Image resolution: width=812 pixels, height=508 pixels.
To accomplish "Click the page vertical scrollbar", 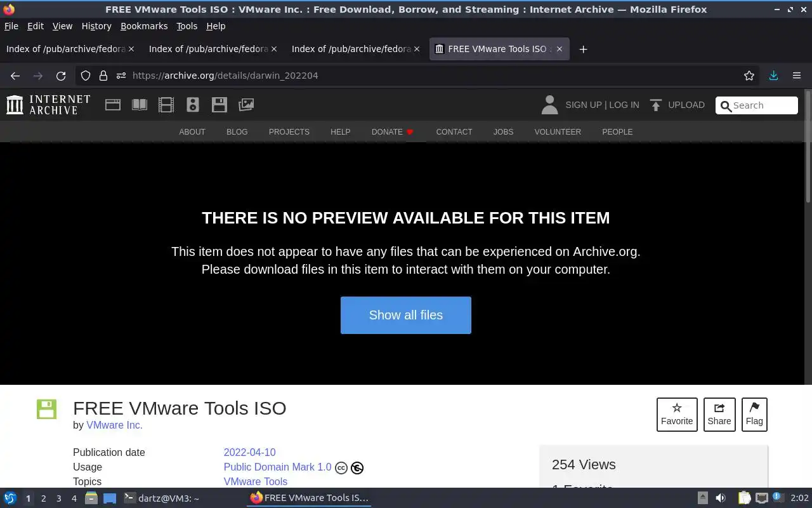I will pyautogui.click(x=808, y=147).
